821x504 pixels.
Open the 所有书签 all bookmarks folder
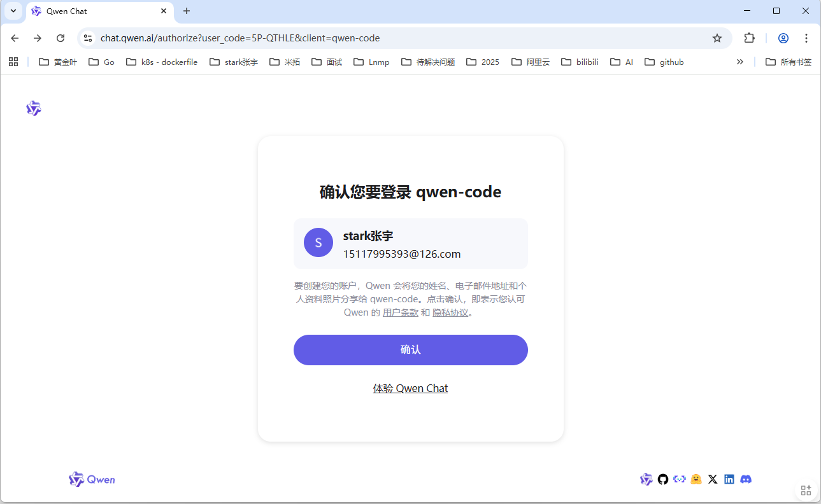click(x=789, y=62)
